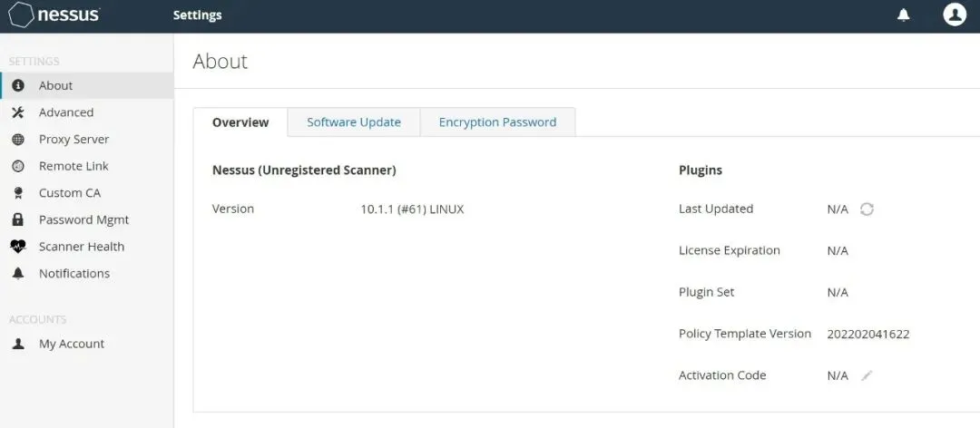Switch to the Overview tab
980x428 pixels.
point(240,122)
